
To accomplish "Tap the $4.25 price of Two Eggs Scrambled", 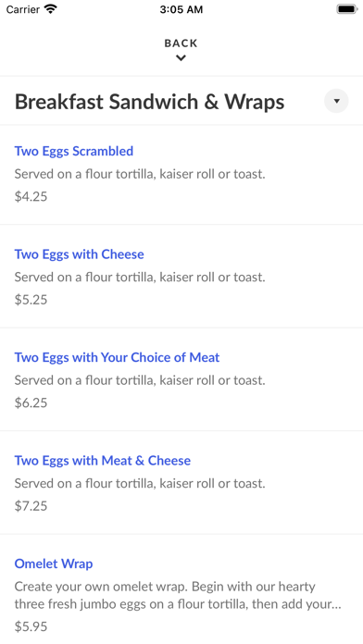I will [x=31, y=196].
